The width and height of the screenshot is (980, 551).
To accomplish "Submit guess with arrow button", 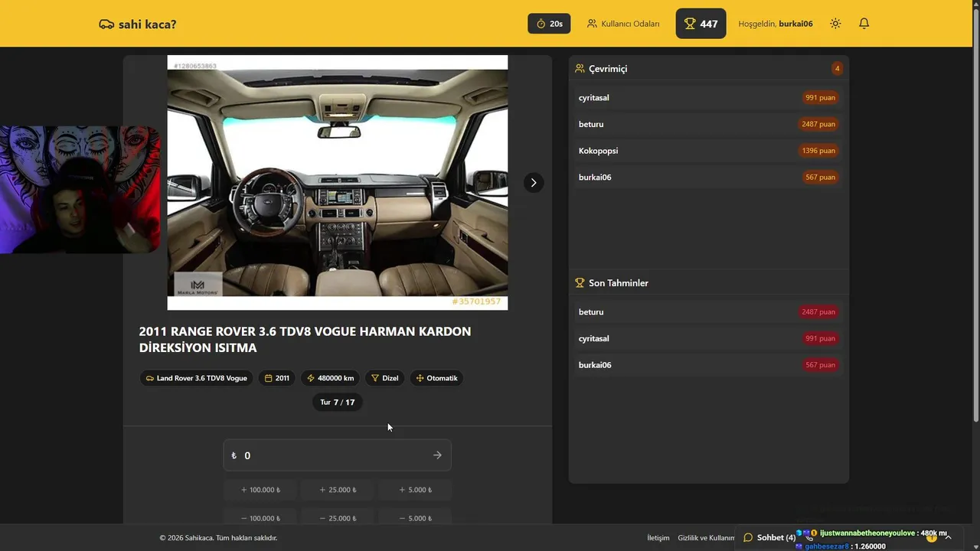I will click(437, 455).
